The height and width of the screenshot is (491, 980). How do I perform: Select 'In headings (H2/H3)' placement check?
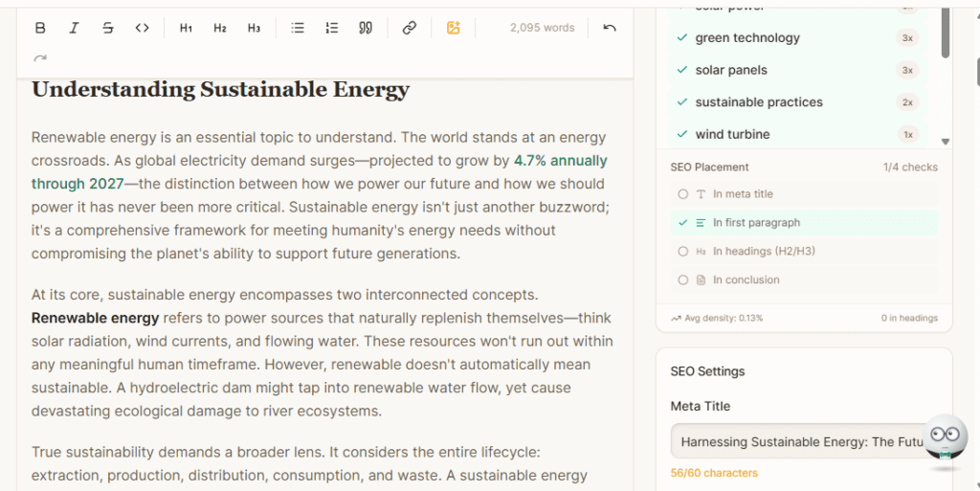click(x=763, y=252)
